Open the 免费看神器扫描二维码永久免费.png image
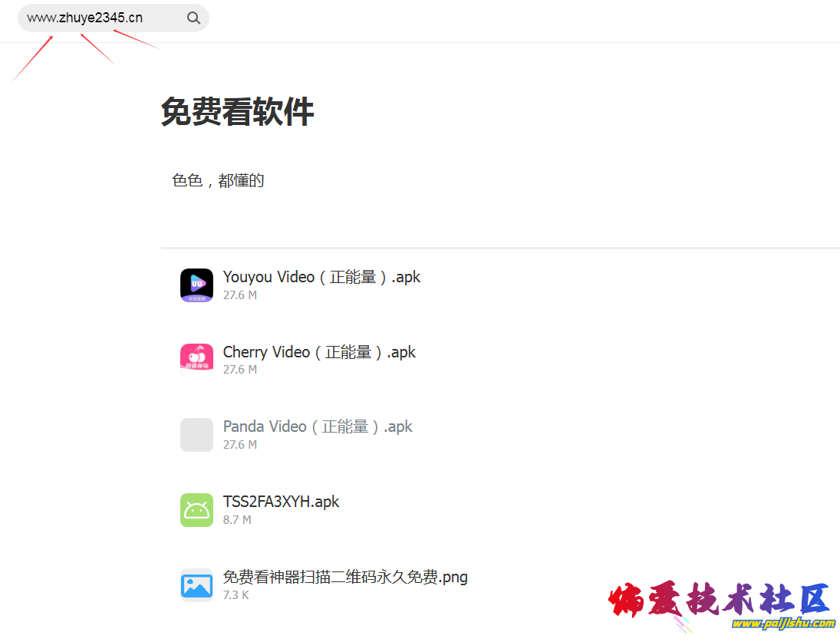The image size is (840, 642). click(345, 576)
